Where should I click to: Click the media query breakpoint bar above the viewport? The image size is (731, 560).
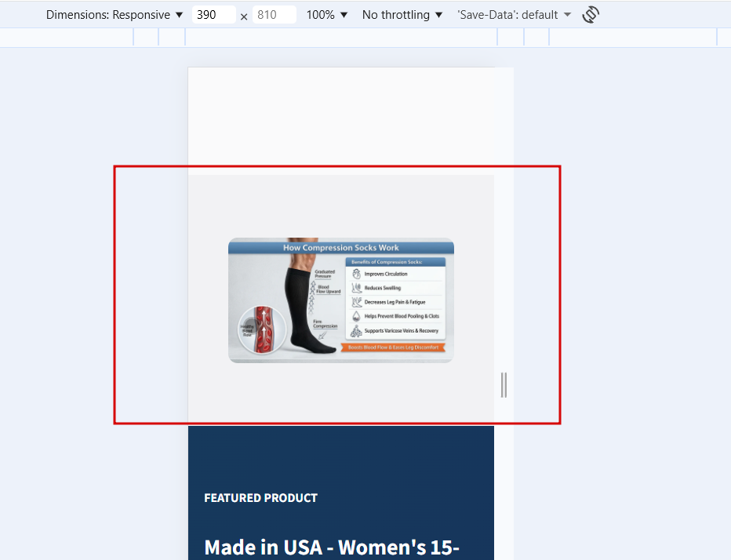365,38
